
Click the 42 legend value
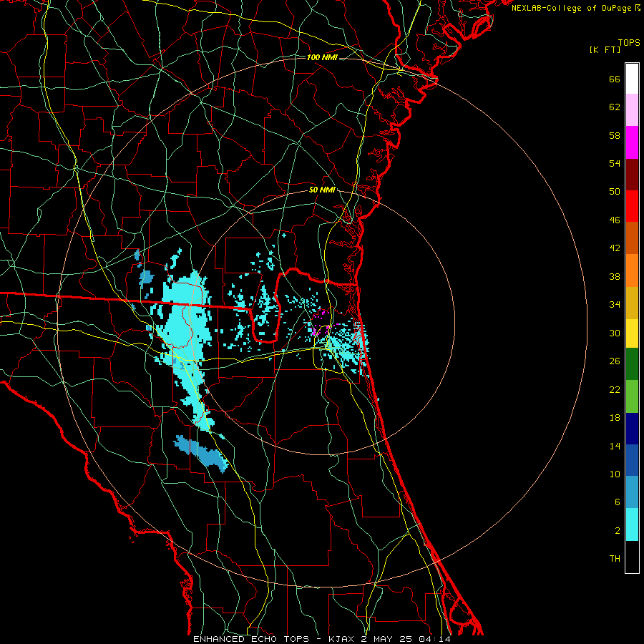615,248
